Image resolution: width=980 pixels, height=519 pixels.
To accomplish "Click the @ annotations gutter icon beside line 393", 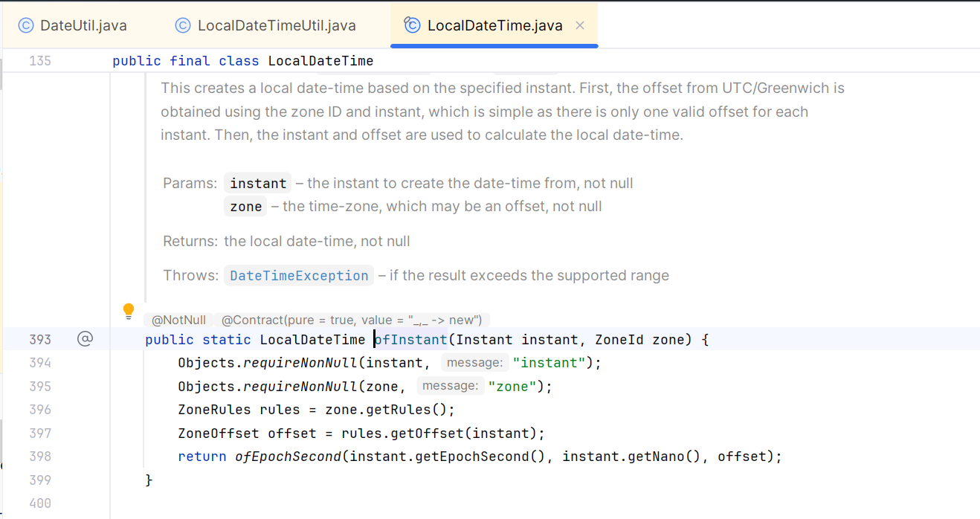I will pos(86,338).
